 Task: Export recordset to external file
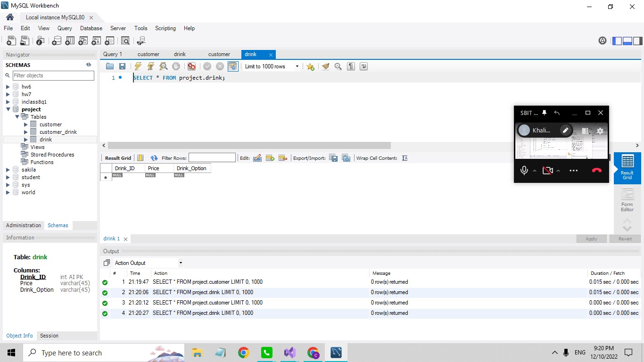(333, 158)
